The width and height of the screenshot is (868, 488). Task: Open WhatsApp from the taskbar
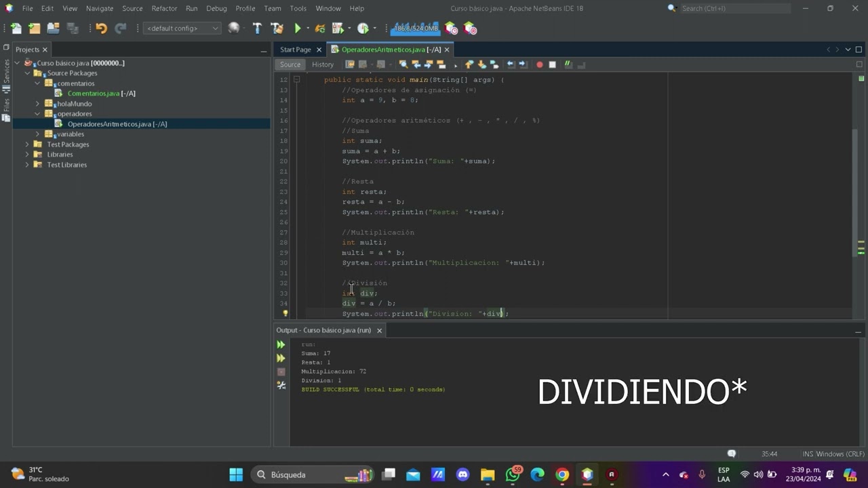tap(513, 474)
